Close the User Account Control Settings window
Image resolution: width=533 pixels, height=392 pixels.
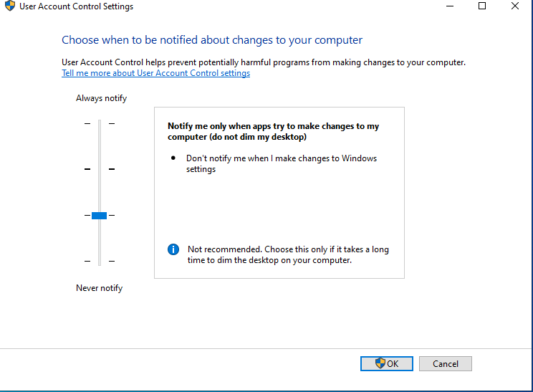(515, 6)
